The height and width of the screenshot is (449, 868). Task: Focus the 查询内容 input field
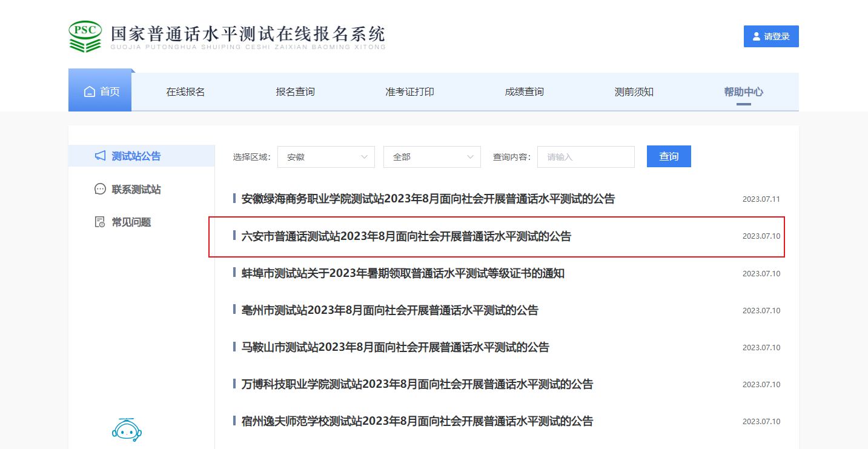point(586,157)
